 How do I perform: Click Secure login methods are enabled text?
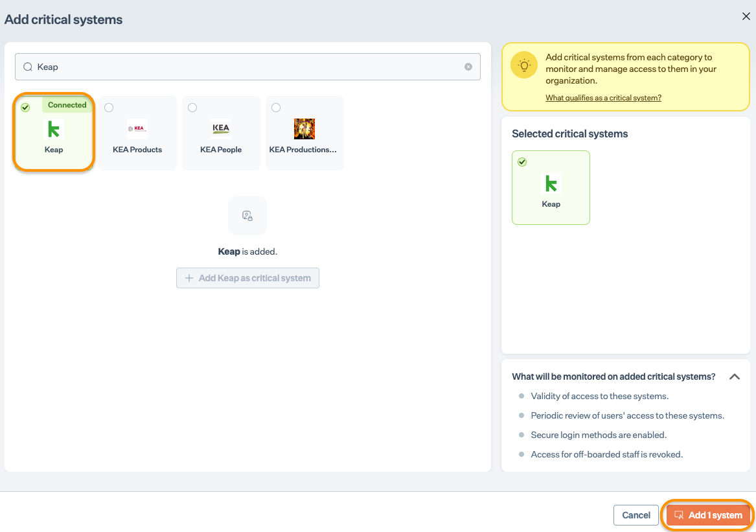click(599, 435)
